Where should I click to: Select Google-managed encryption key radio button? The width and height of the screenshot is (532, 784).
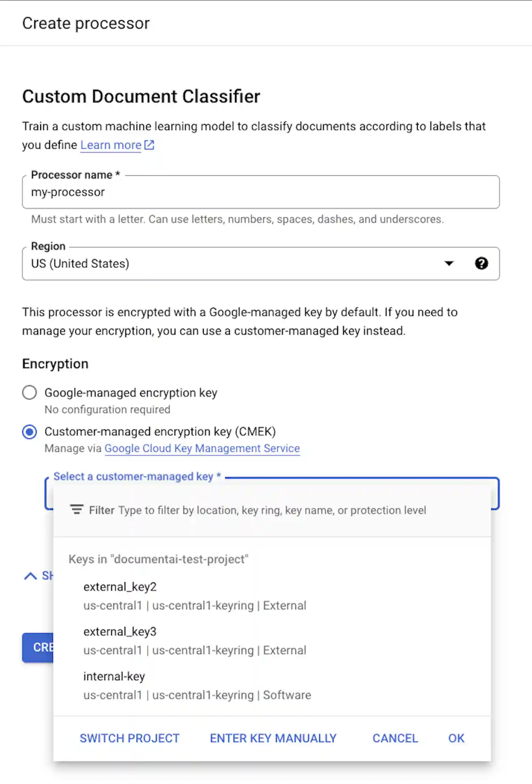[x=30, y=393]
